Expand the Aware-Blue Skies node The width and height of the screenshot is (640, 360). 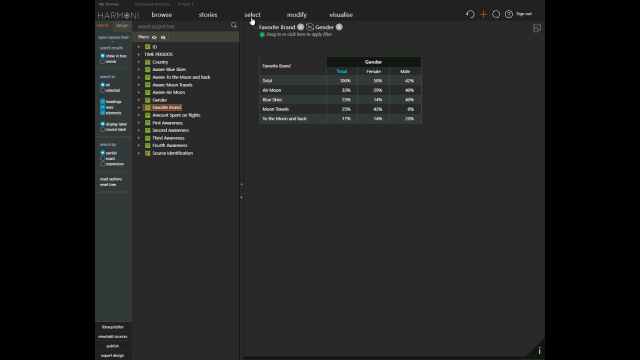[x=139, y=69]
